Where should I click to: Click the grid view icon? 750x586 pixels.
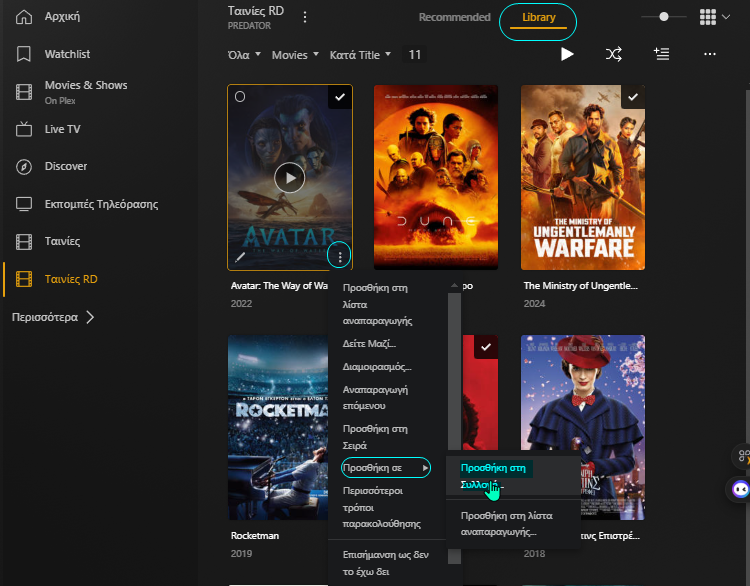707,17
